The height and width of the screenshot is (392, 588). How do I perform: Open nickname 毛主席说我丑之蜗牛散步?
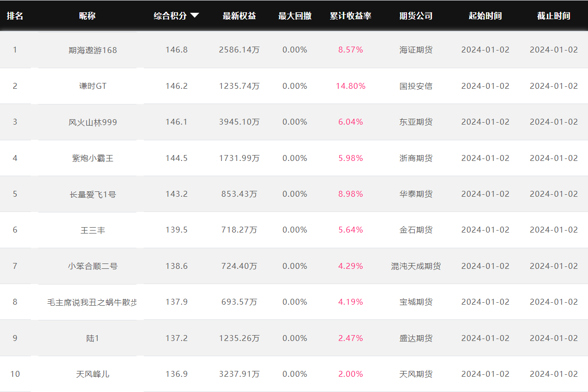click(x=92, y=302)
